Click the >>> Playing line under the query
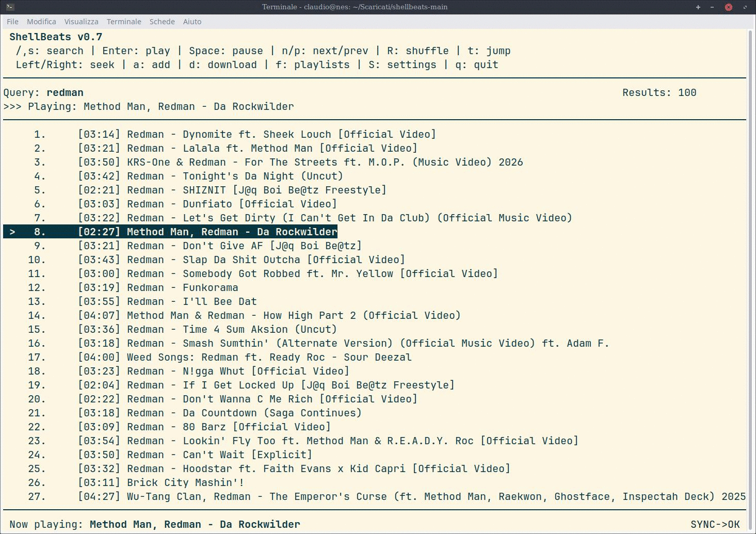756x534 pixels. click(x=149, y=106)
